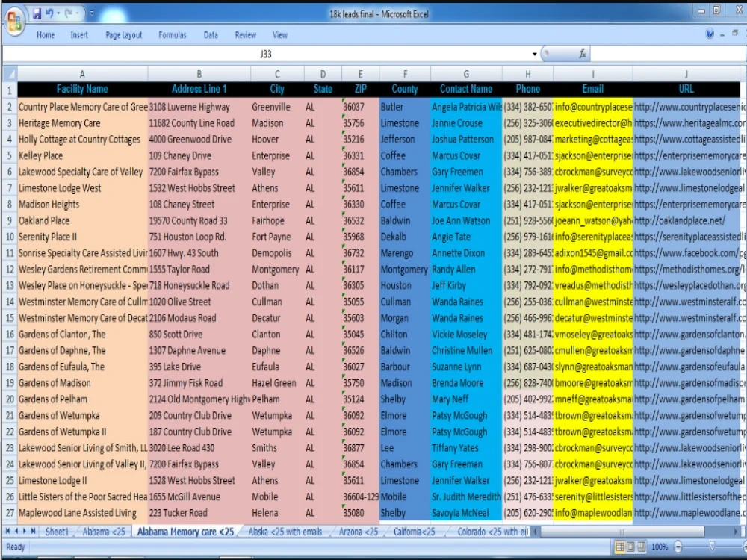Select column E header
This screenshot has width=747, height=560.
pos(360,74)
